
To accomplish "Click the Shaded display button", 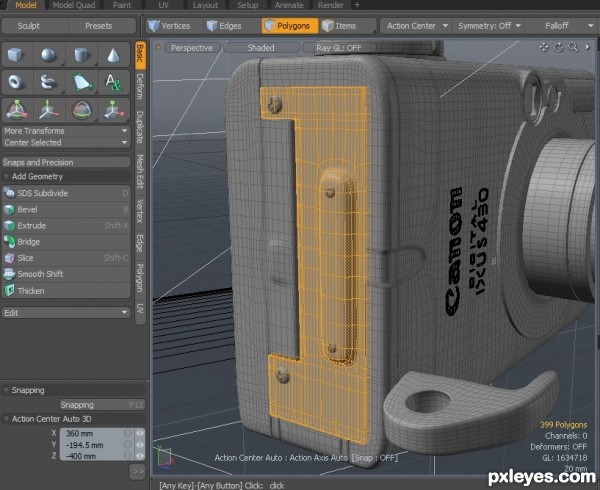I will 261,48.
